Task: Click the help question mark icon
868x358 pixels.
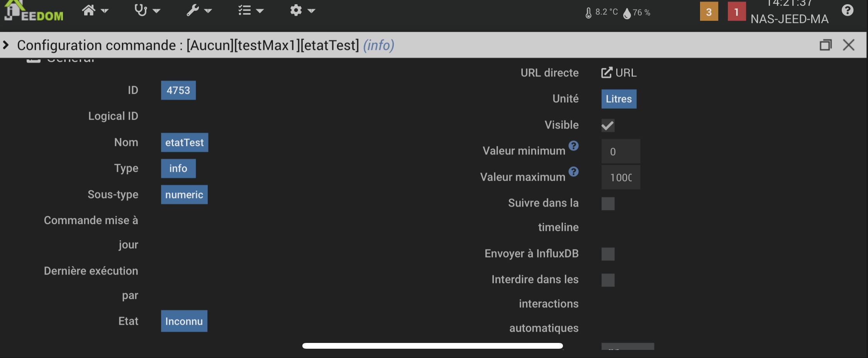Action: [x=848, y=10]
